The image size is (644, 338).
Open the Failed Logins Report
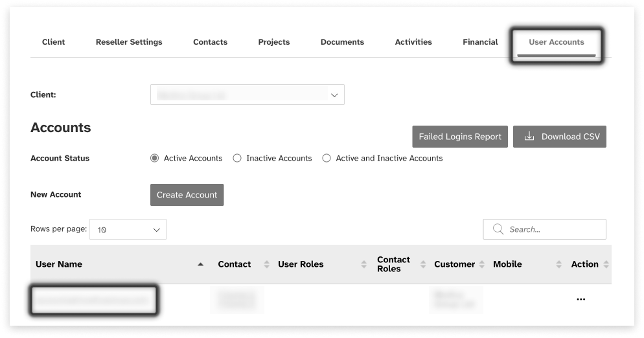tap(460, 137)
